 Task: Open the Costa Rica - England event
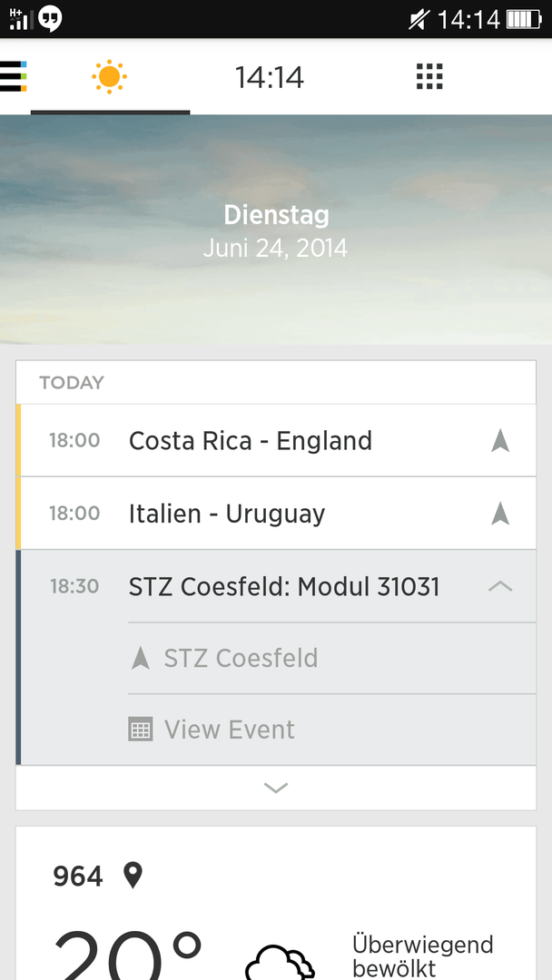point(276,441)
